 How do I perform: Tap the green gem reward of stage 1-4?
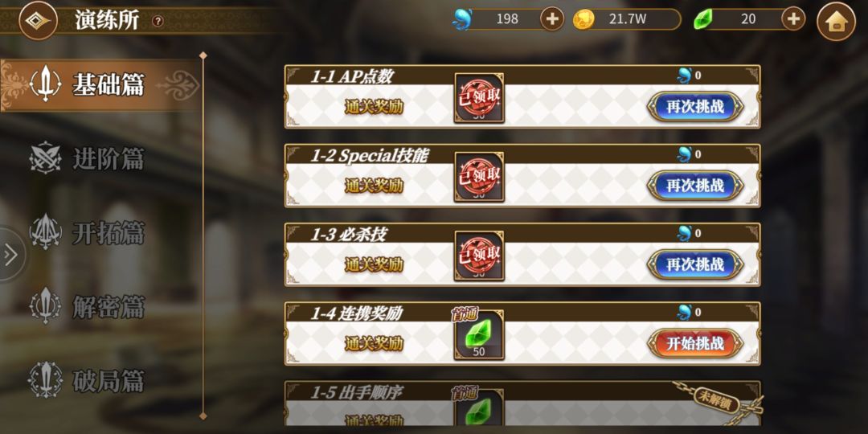pos(479,335)
